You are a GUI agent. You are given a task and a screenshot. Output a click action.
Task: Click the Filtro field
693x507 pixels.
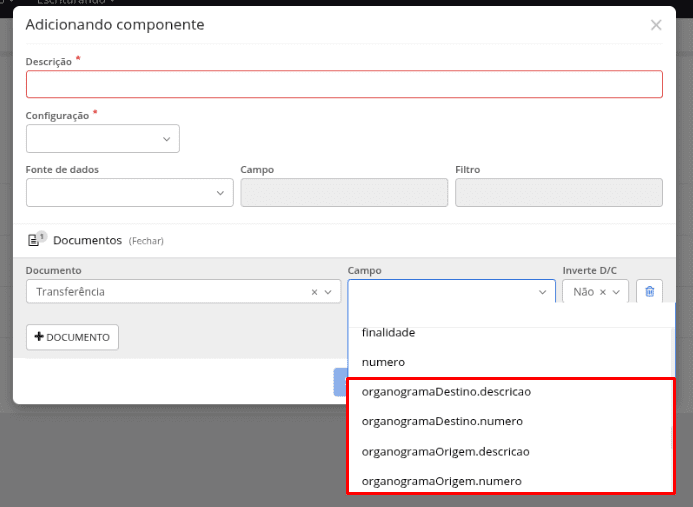pos(558,193)
